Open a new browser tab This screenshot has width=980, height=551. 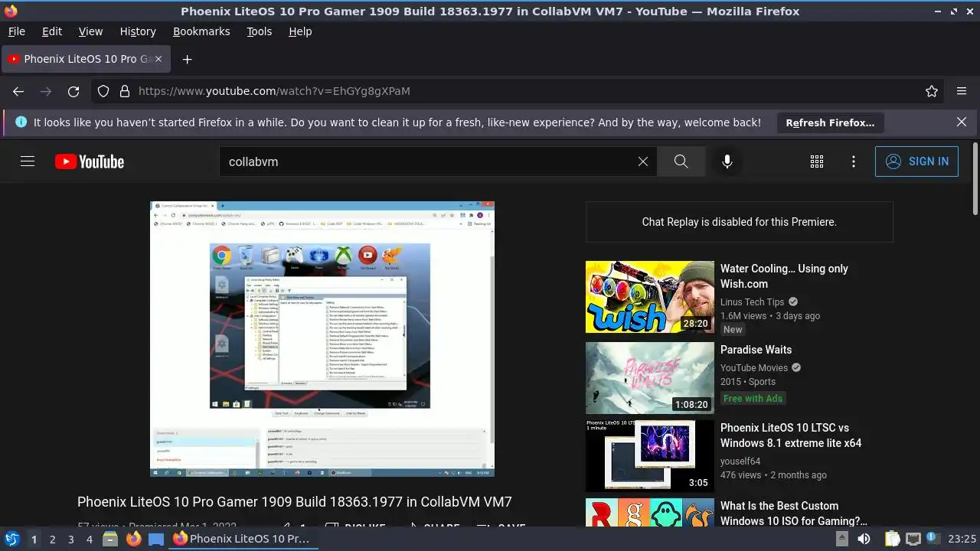187,59
